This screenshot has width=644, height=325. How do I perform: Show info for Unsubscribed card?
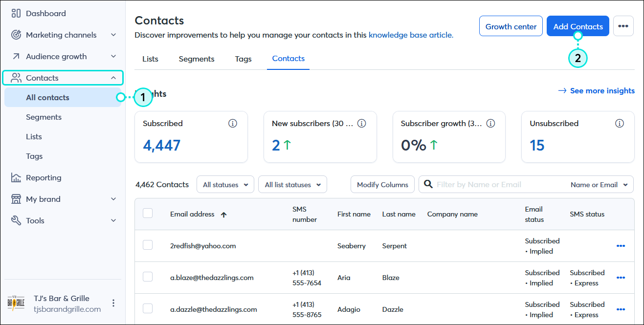[x=620, y=124]
